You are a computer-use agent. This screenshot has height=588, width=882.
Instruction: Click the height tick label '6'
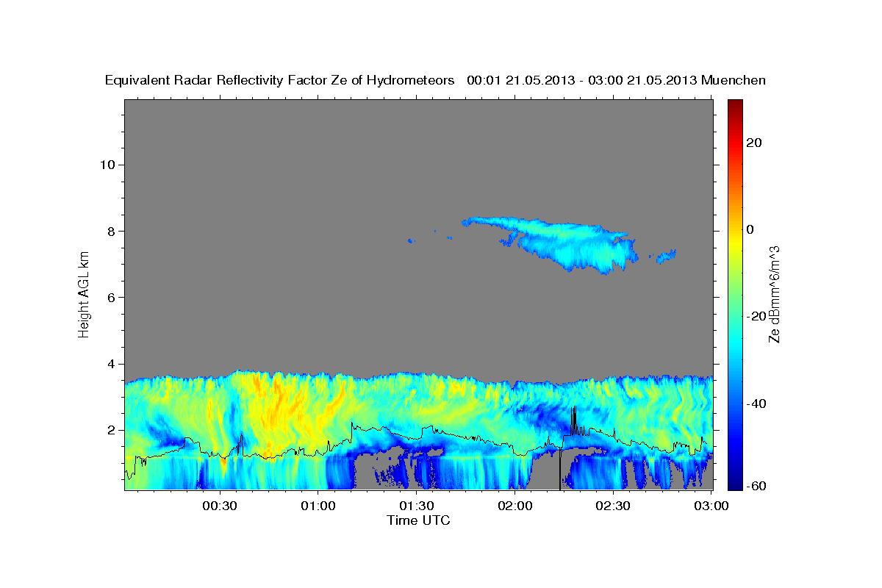[112, 298]
